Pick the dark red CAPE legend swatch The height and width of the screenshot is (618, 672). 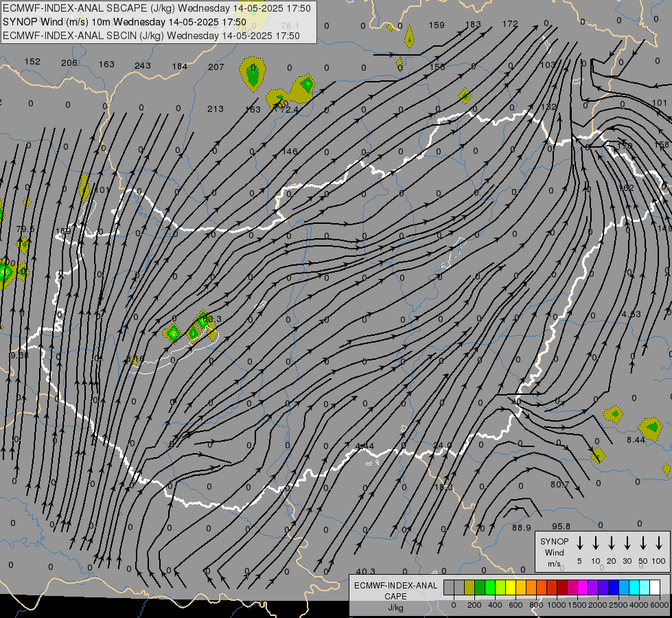[x=562, y=588]
